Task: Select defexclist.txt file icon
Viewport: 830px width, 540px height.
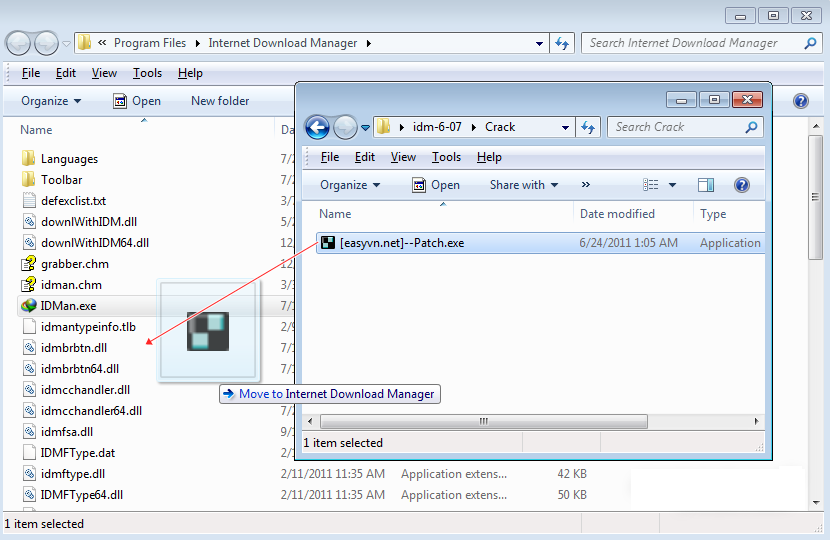Action: pos(29,201)
